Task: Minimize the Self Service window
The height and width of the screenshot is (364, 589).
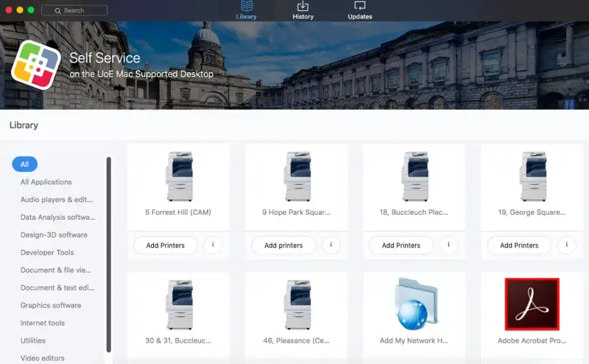Action: 20,10
